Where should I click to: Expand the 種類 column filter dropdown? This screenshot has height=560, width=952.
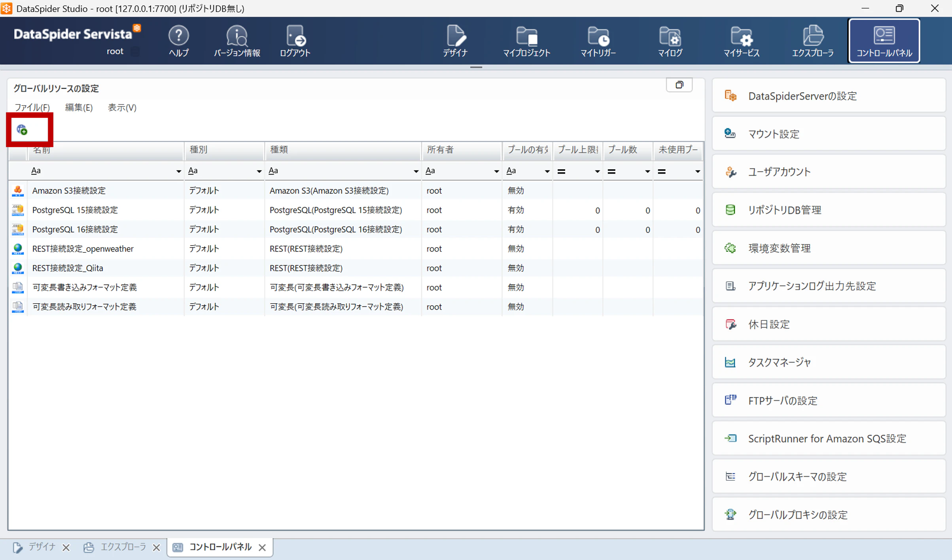pyautogui.click(x=416, y=171)
